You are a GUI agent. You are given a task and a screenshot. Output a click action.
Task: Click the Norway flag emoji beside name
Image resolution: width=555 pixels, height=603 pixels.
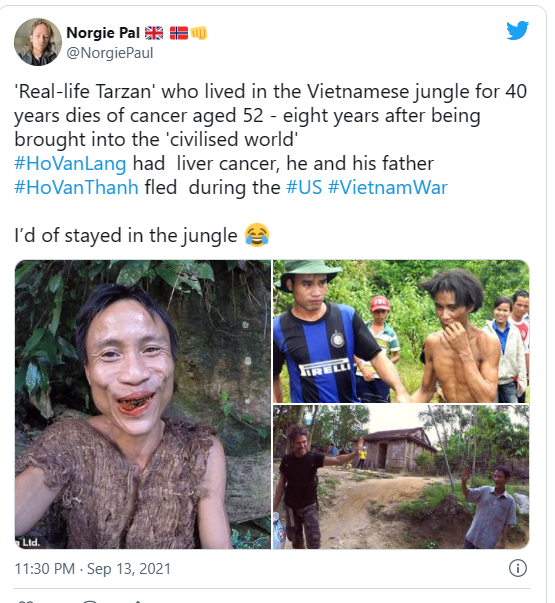coord(179,33)
